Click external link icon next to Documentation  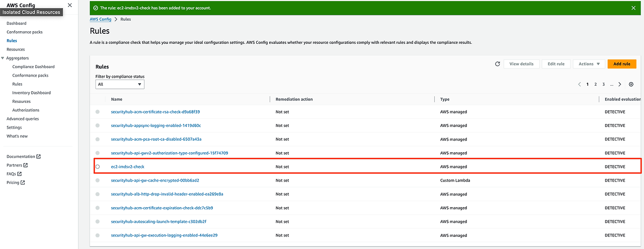coord(39,157)
